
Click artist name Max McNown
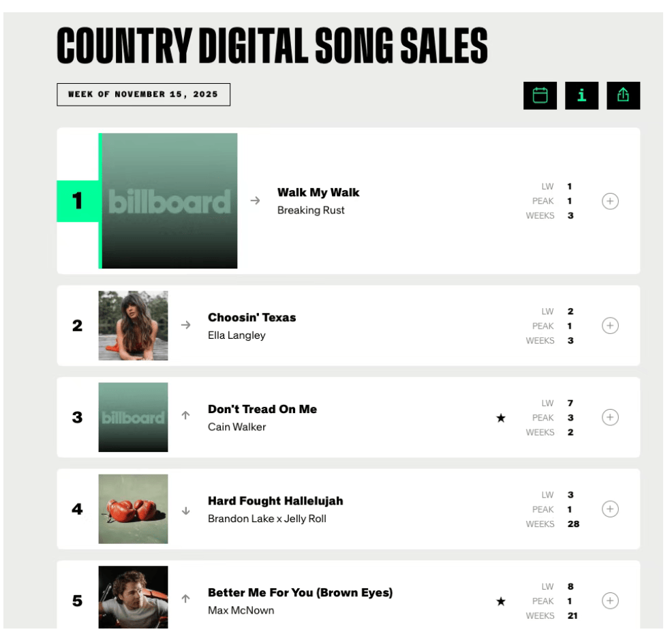(241, 610)
